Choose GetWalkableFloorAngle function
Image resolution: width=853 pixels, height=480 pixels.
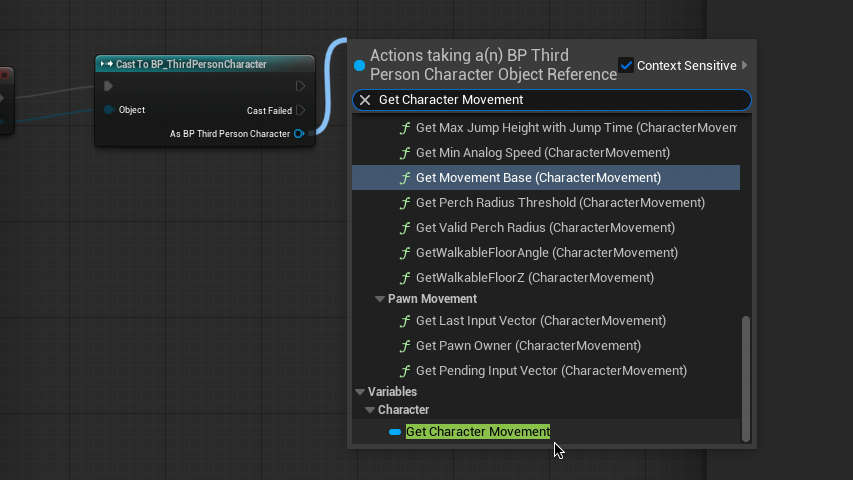(x=546, y=253)
